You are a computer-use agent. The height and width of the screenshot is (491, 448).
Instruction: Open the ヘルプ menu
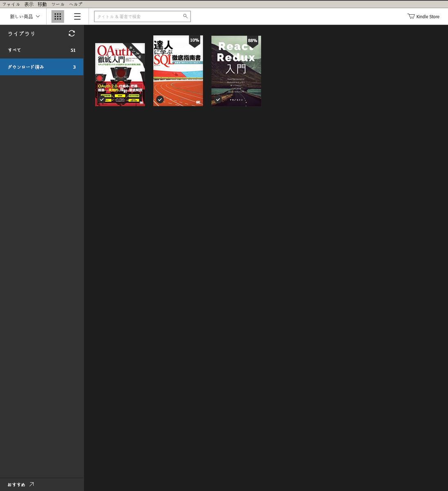(76, 4)
